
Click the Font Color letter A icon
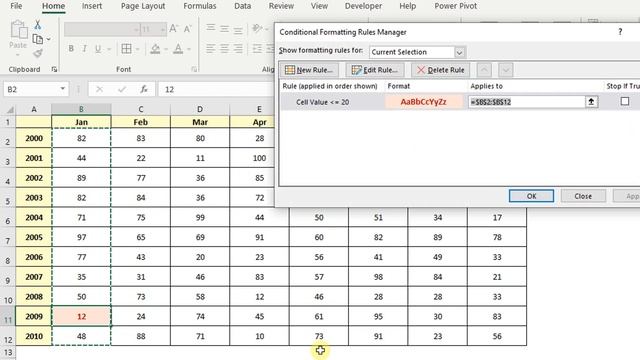(178, 49)
